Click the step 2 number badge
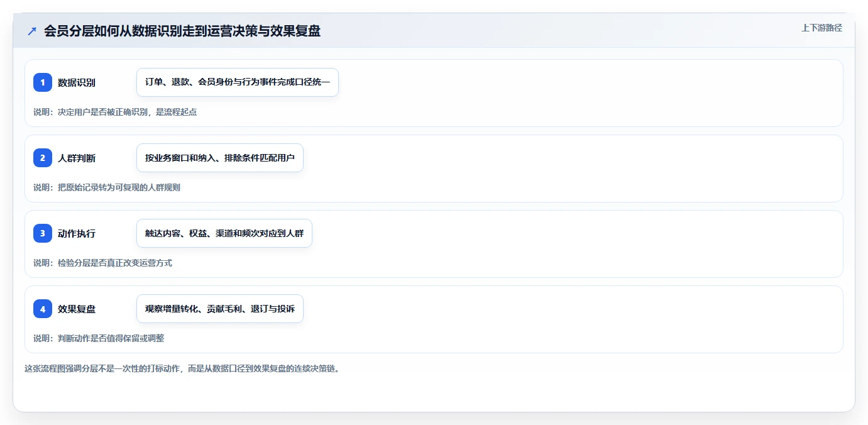This screenshot has height=425, width=868. coord(43,158)
